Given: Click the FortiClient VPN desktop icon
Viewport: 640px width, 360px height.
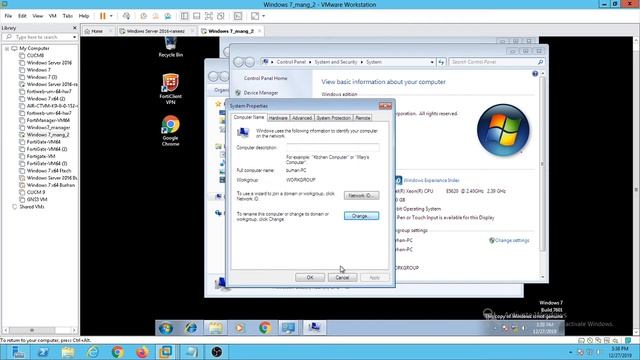Looking at the screenshot, I should [x=170, y=89].
